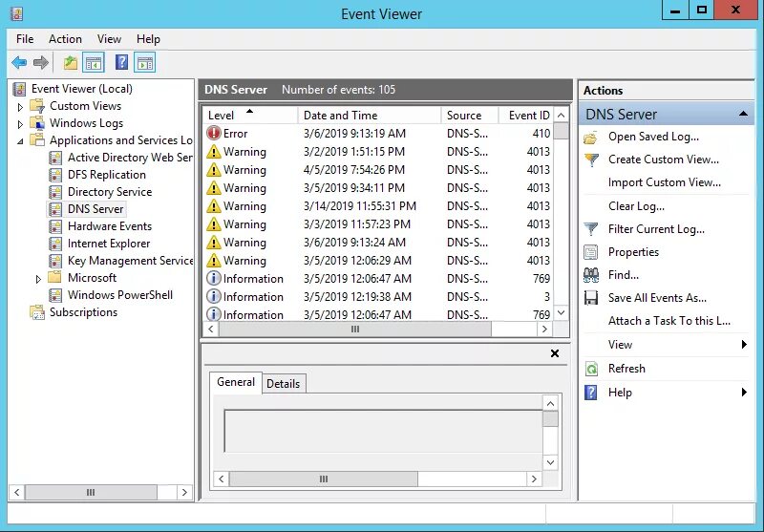This screenshot has height=532, width=764.
Task: Open the View menu in the menu bar
Action: click(x=109, y=39)
